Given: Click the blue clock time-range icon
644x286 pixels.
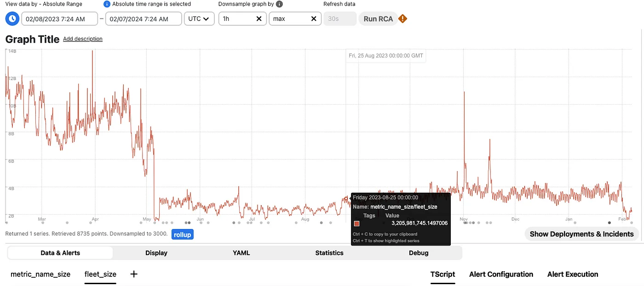Looking at the screenshot, I should (x=12, y=19).
